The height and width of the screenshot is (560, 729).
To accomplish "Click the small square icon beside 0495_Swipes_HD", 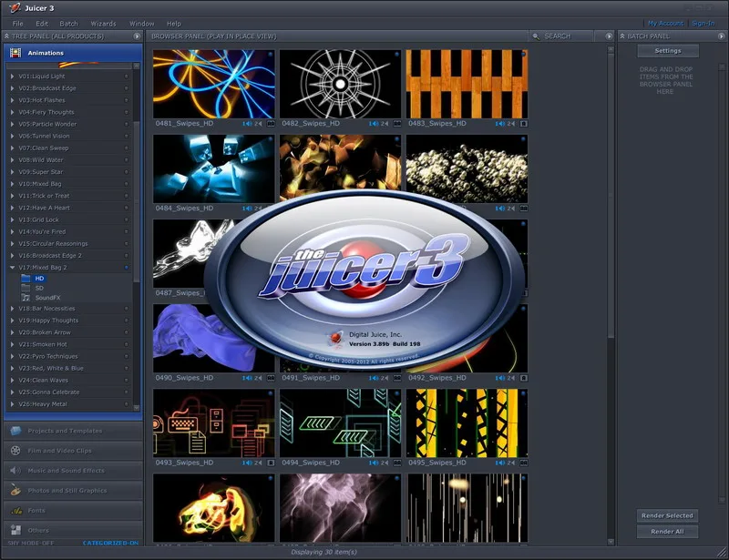I will (523, 463).
